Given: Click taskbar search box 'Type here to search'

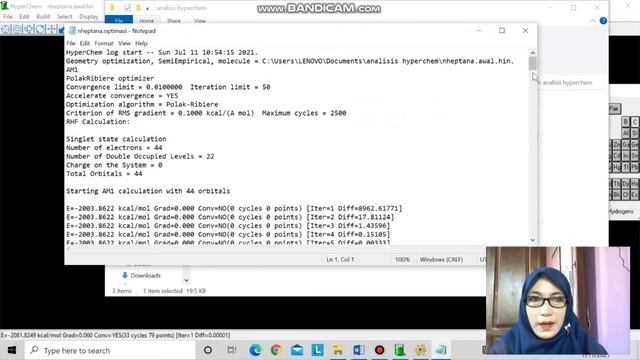Looking at the screenshot, I should tap(110, 350).
